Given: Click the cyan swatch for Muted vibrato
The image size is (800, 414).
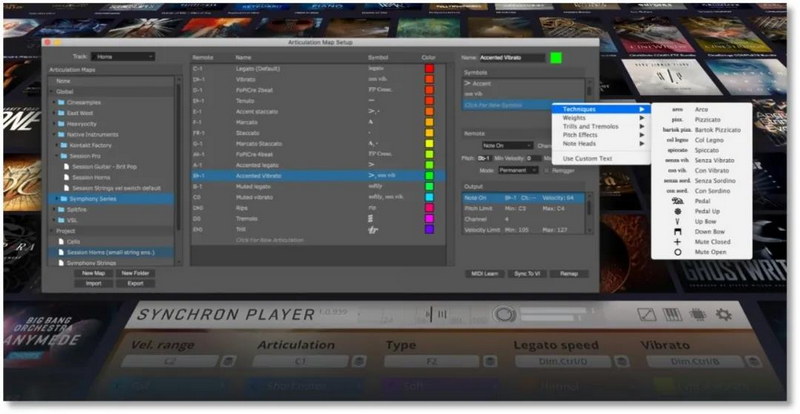Looking at the screenshot, I should coord(430,197).
